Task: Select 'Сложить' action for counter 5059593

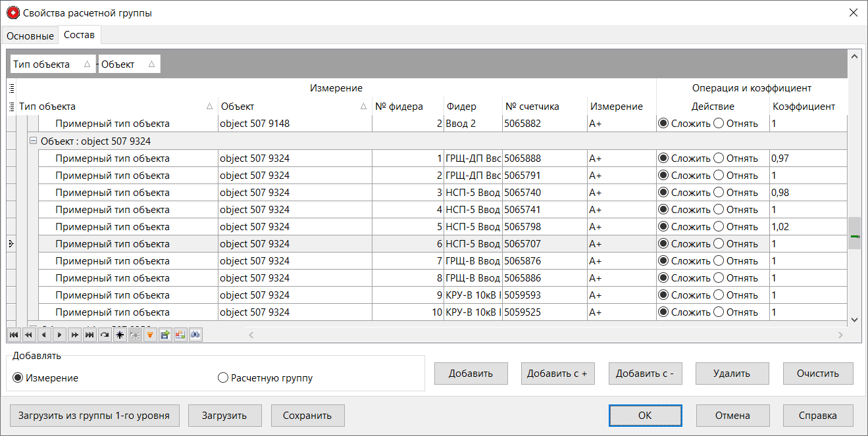Action: 665,295
